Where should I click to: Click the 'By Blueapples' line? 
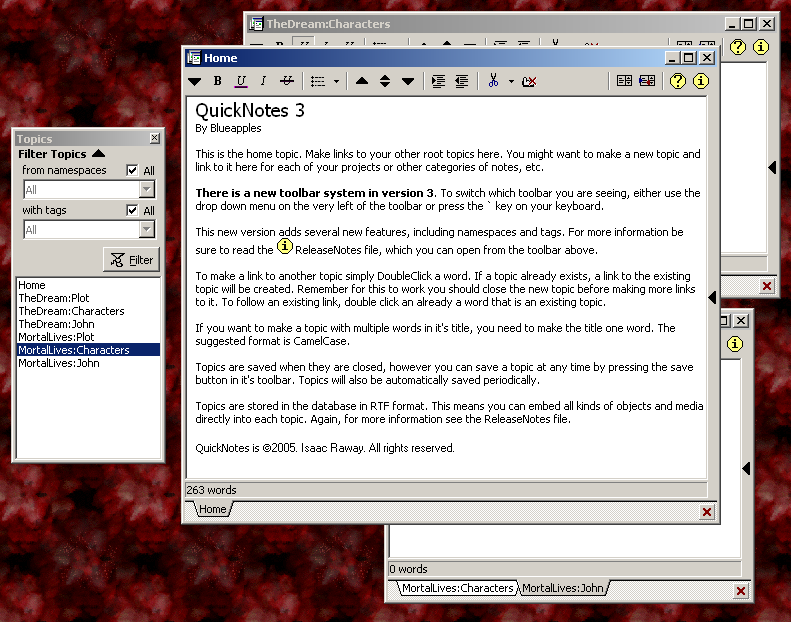(228, 128)
